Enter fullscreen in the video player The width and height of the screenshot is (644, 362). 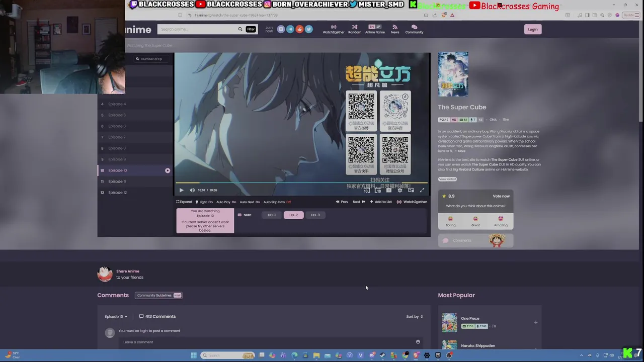click(422, 191)
